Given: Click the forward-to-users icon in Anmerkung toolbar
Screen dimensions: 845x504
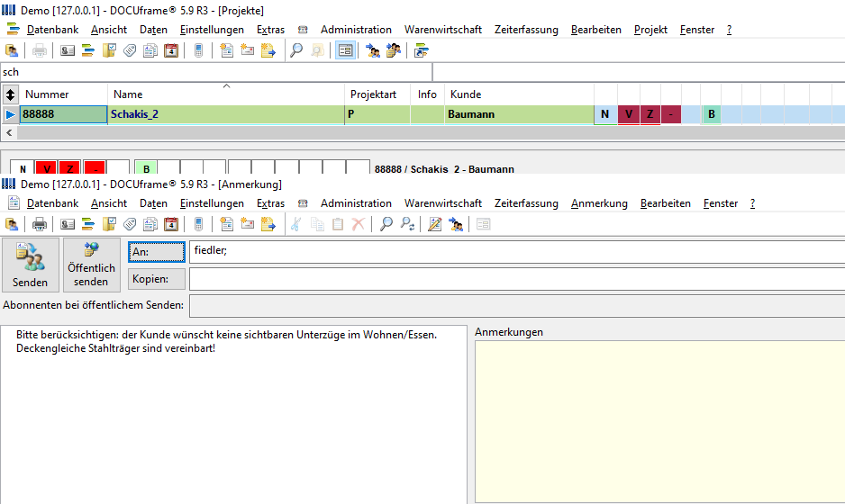Looking at the screenshot, I should [x=456, y=224].
